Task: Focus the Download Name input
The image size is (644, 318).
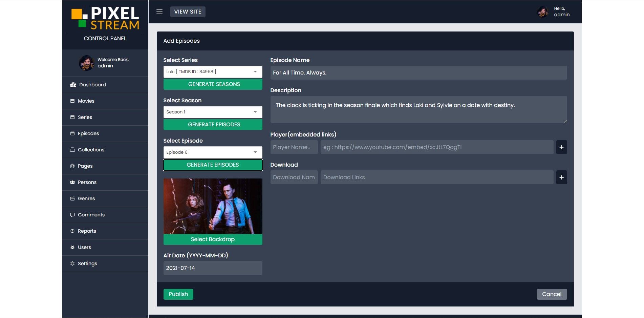Action: click(294, 177)
